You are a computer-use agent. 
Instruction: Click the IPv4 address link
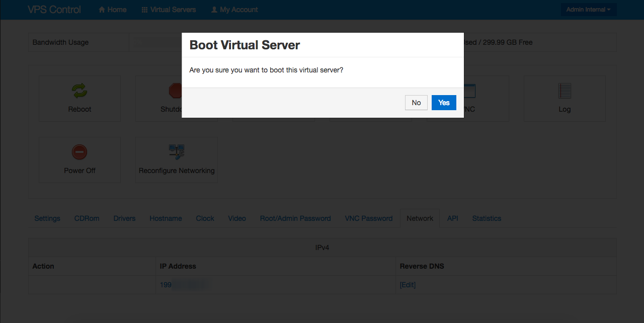click(x=167, y=285)
